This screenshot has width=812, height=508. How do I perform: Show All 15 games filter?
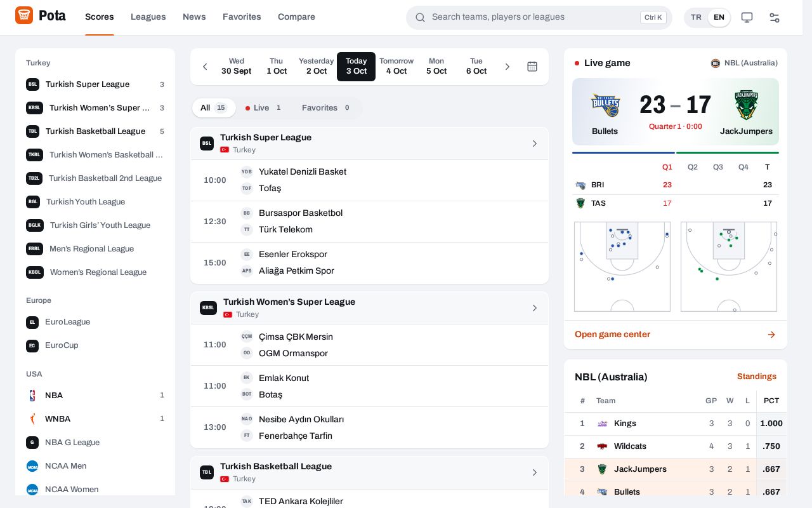point(214,108)
